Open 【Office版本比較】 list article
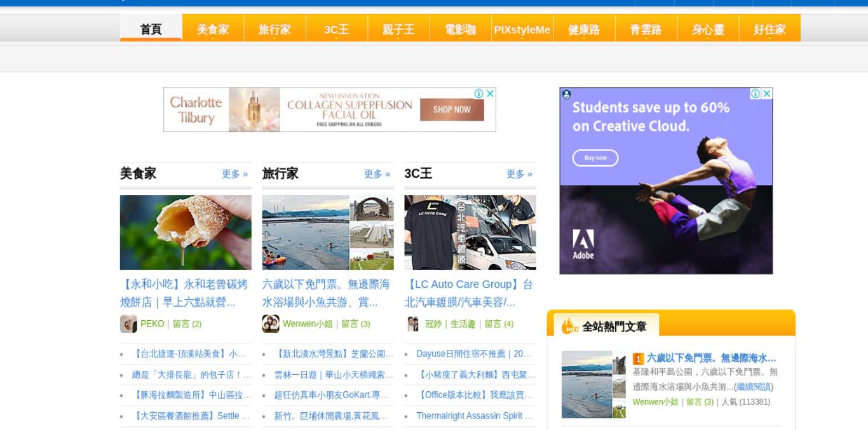Screen dimensions: 868x430 475,395
